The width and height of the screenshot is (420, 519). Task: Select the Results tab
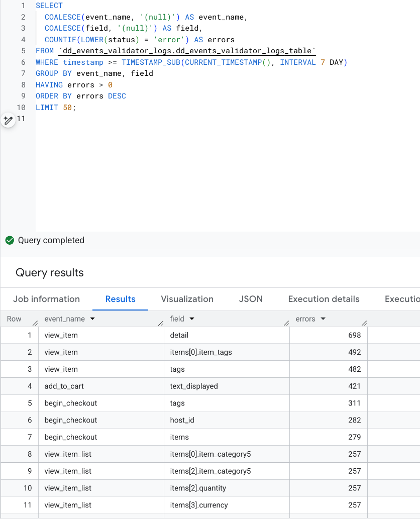(x=120, y=299)
